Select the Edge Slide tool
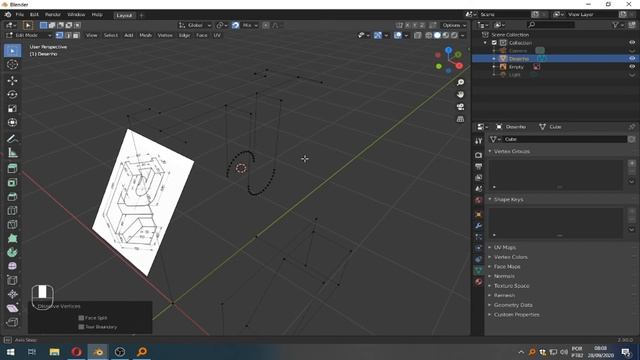This screenshot has width=640, height=360. pos(12,280)
